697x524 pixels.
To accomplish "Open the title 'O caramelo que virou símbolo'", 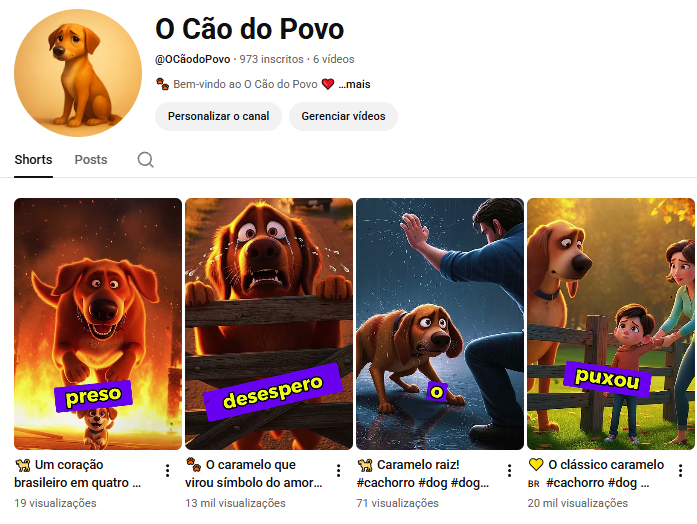I will (254, 474).
